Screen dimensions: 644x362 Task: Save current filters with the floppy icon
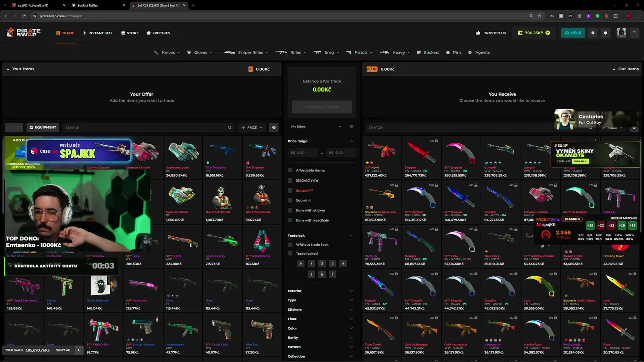tap(352, 127)
